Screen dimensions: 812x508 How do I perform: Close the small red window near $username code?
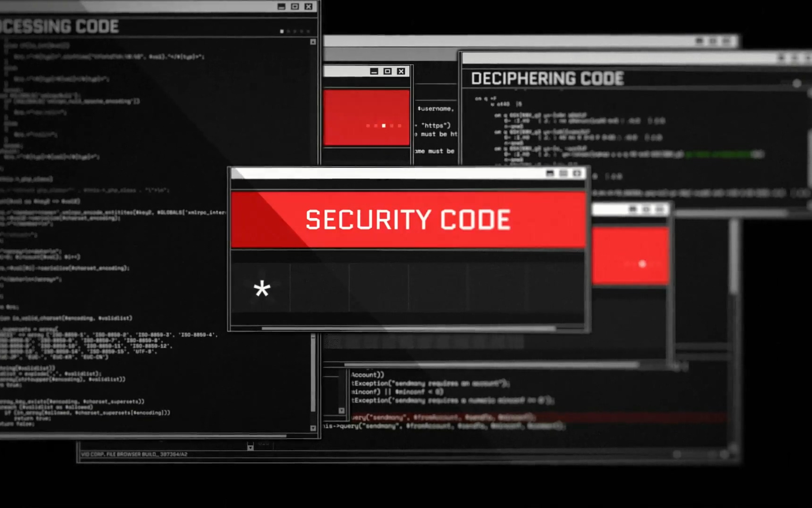[x=401, y=71]
